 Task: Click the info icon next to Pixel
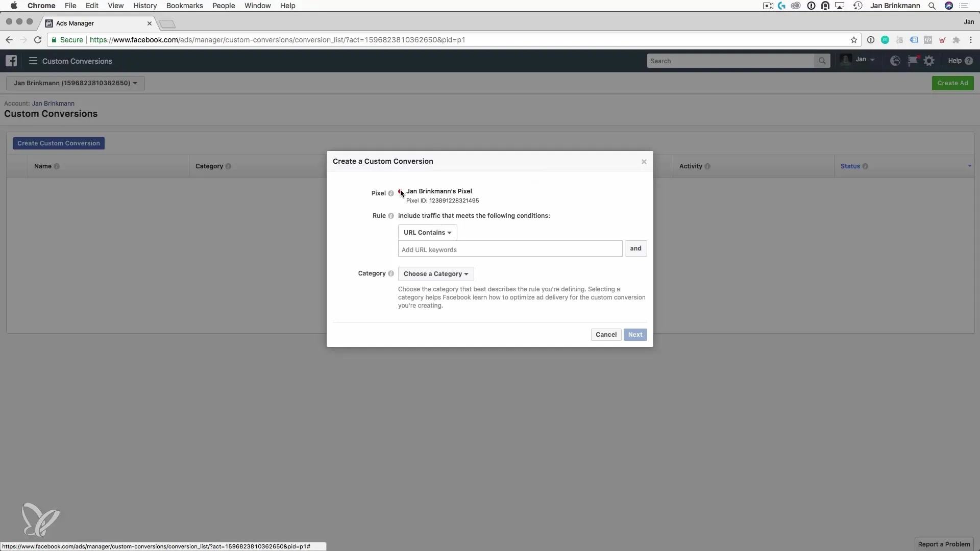pos(391,193)
